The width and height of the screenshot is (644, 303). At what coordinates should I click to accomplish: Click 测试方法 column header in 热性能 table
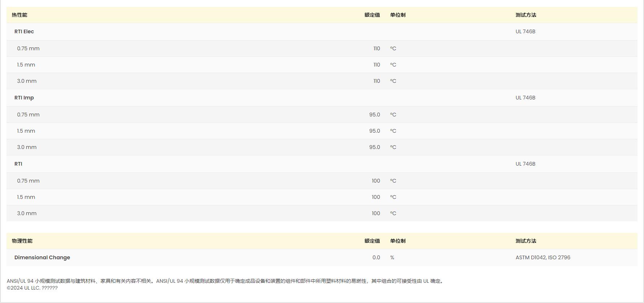click(x=526, y=15)
